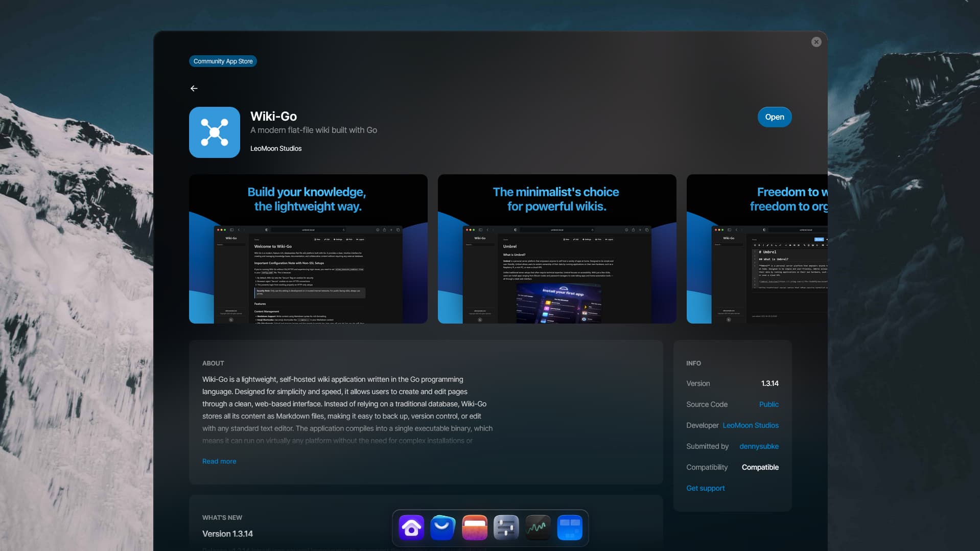Image resolution: width=980 pixels, height=551 pixels.
Task: Click the Compatibility label
Action: tap(707, 467)
